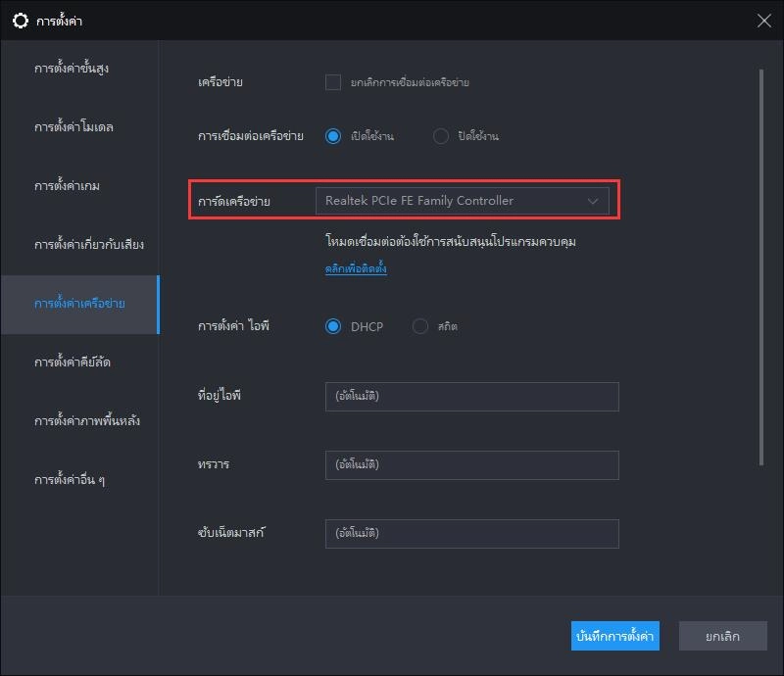This screenshot has height=676, width=784.
Task: Select the ปิดใช้งาน radio button
Action: (x=442, y=136)
